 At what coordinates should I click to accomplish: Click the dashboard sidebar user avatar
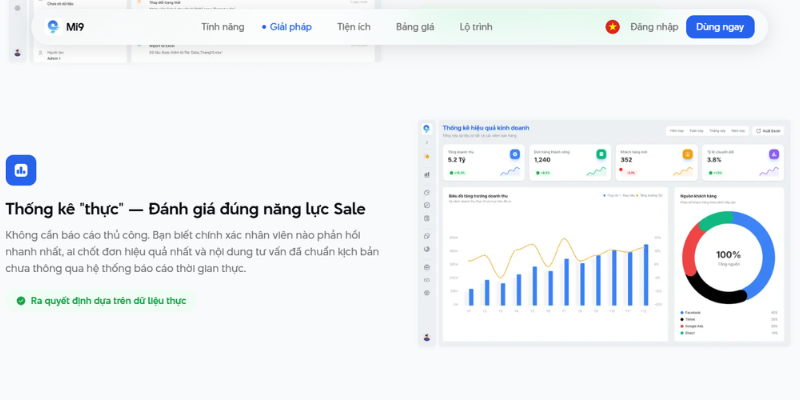click(x=427, y=336)
